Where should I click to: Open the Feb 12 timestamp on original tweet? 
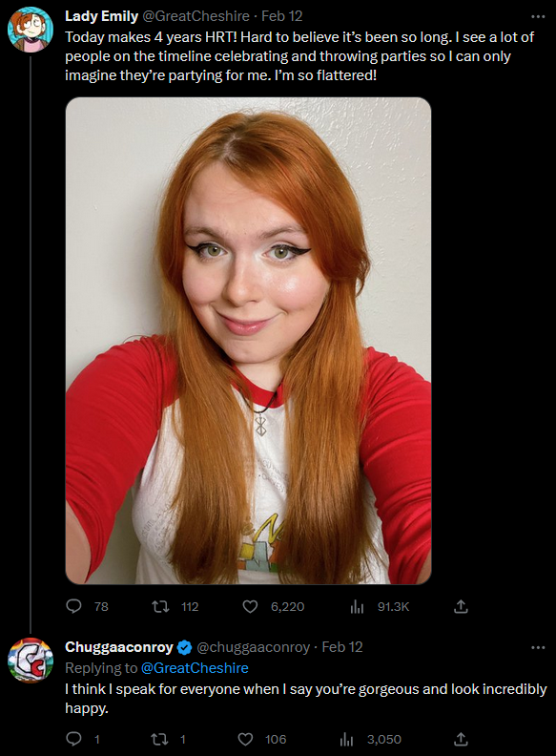(x=282, y=16)
